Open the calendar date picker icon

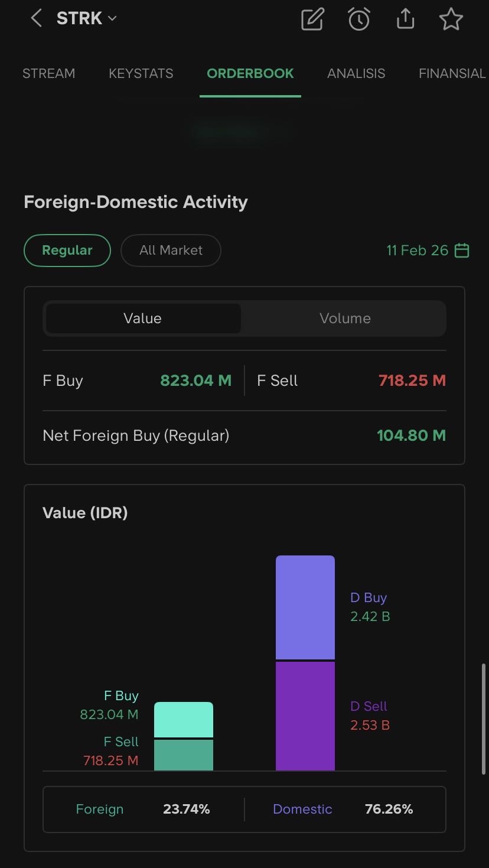[x=462, y=251]
